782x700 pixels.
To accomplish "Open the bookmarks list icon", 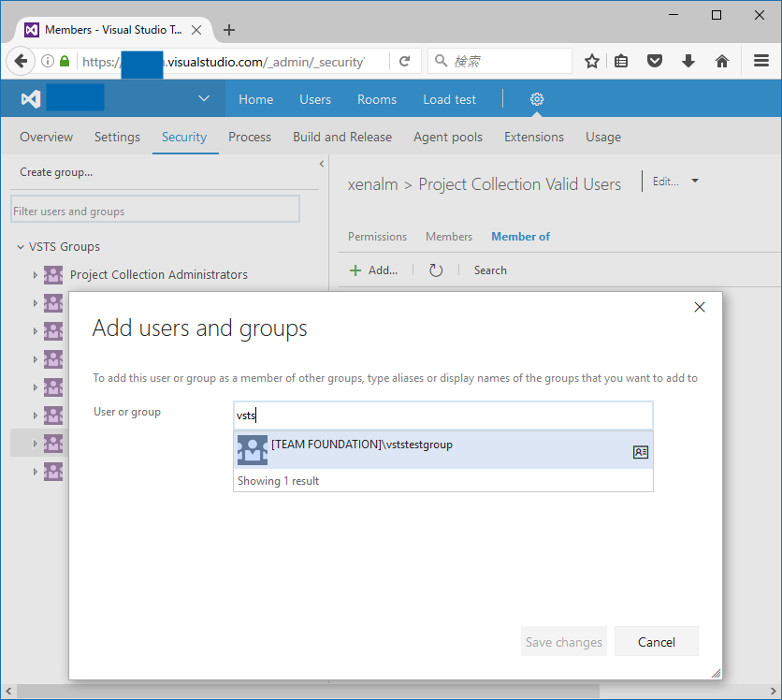I will coord(621,62).
